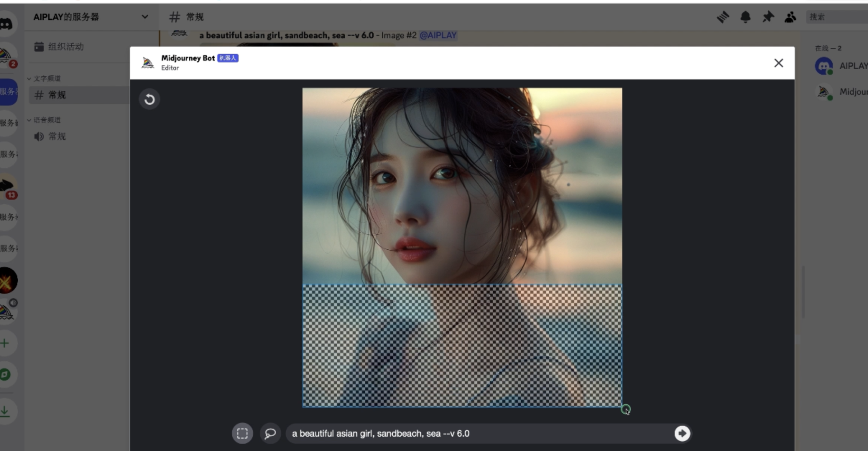Click the search box in header

click(x=837, y=17)
